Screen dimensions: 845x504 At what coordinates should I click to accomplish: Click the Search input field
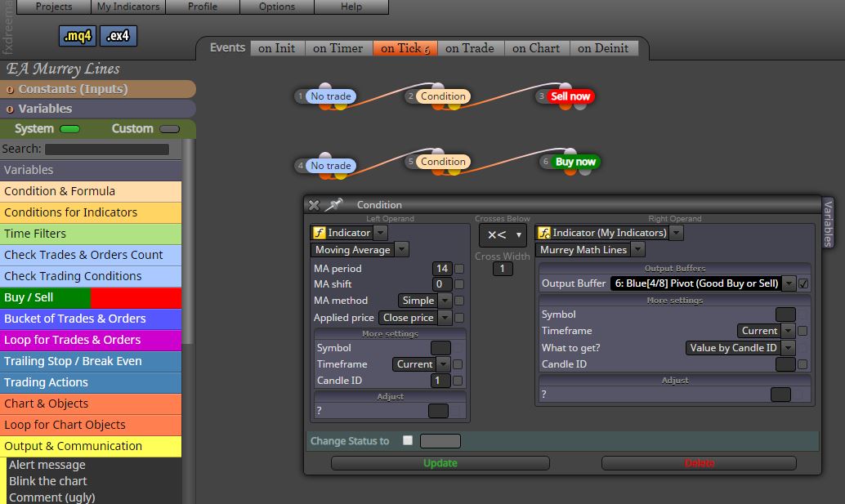coord(107,149)
